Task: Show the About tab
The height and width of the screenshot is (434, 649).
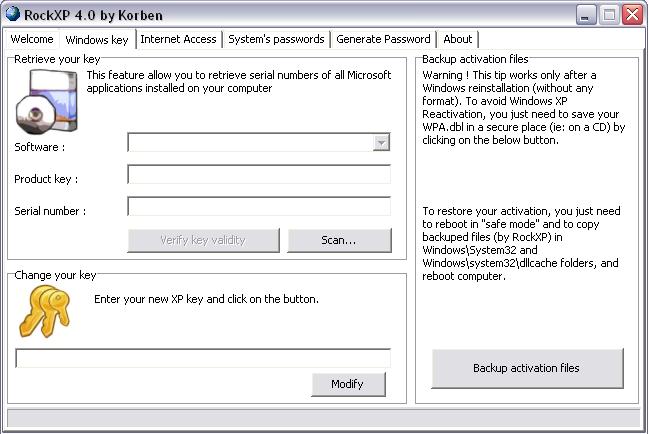Action: coord(457,39)
